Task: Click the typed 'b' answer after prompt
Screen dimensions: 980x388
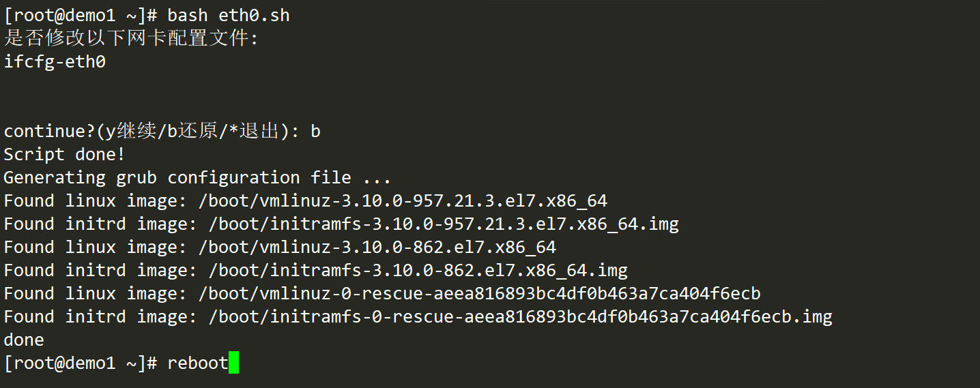Action: pos(315,131)
